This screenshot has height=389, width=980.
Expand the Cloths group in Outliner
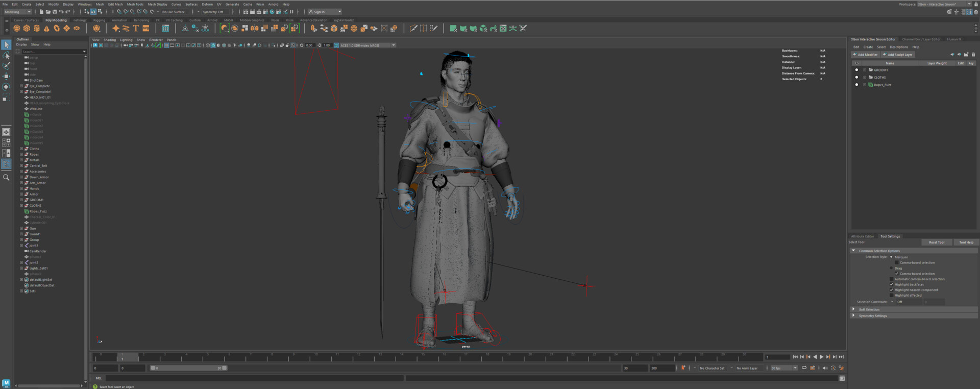pyautogui.click(x=21, y=149)
